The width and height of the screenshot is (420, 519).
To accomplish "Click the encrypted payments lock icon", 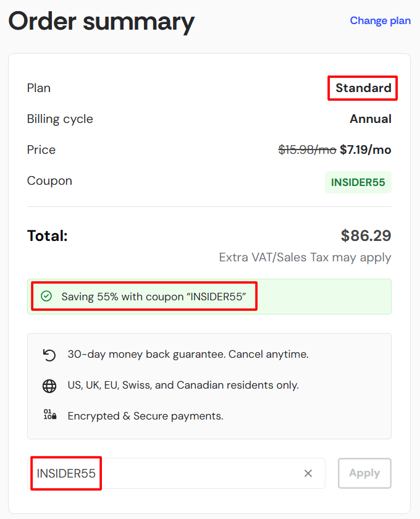I will (50, 415).
